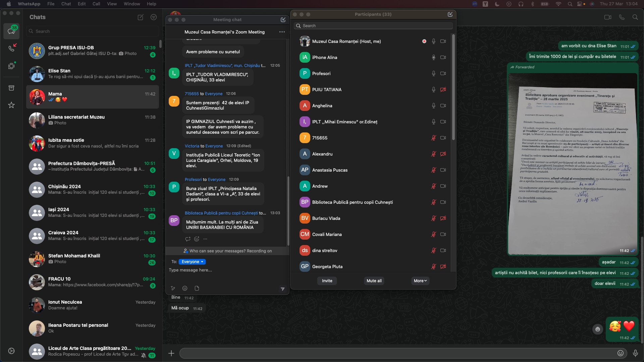Pop in the Participants window icon
The height and width of the screenshot is (362, 644).
[450, 14]
